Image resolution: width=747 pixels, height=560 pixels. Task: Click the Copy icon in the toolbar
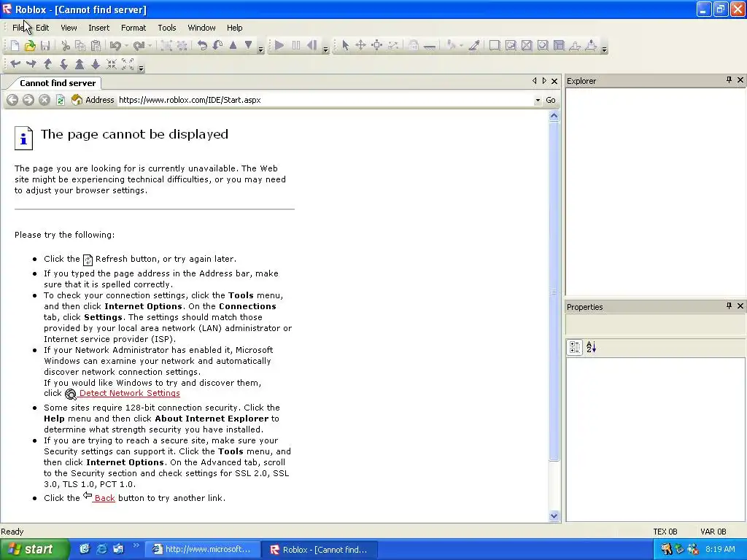coord(80,46)
